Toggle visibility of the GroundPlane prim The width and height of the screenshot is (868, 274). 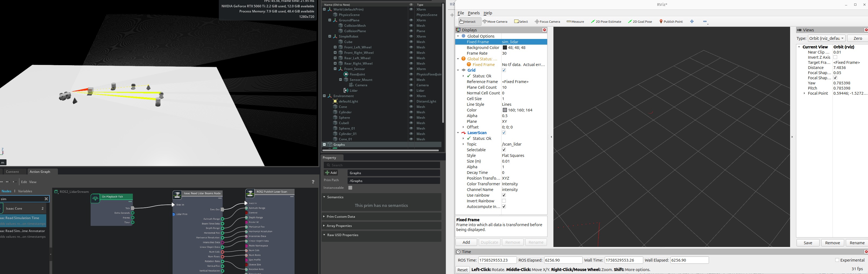[411, 20]
